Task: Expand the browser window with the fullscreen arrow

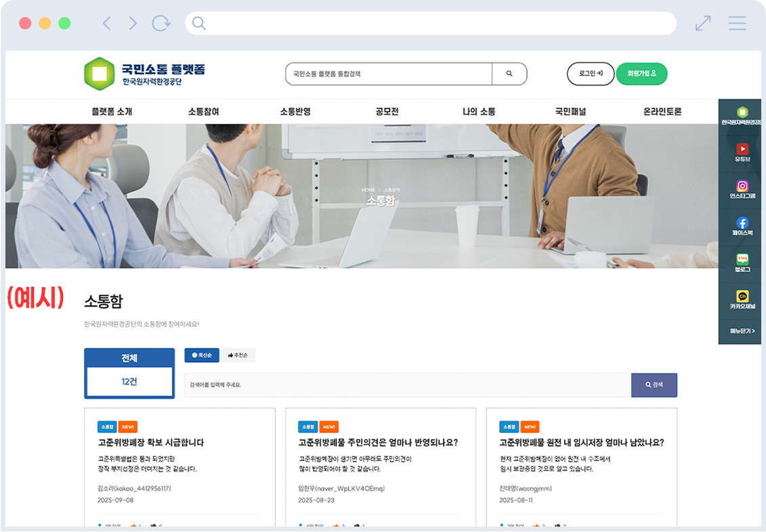Action: 703,24
